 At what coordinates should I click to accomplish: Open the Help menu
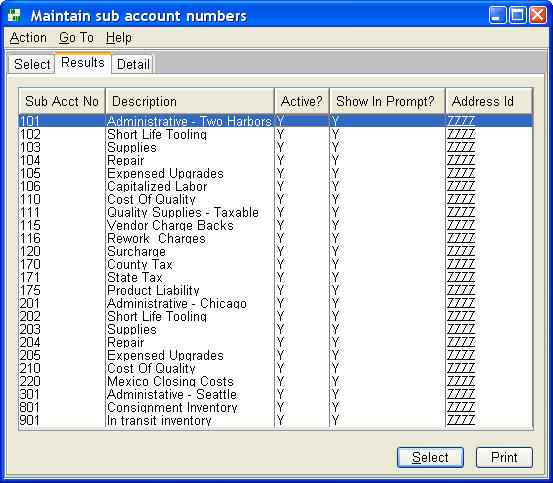(118, 37)
